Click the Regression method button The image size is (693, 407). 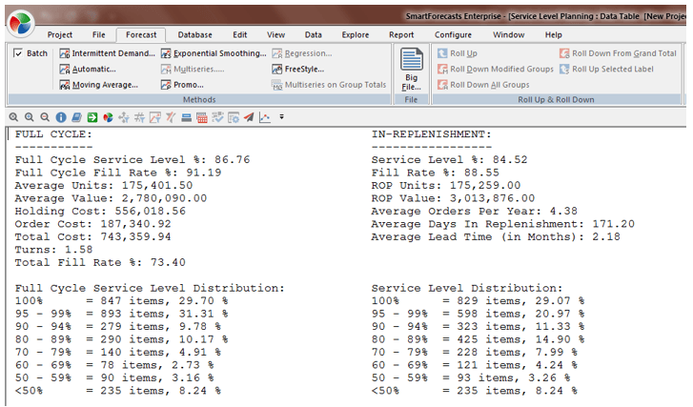302,53
